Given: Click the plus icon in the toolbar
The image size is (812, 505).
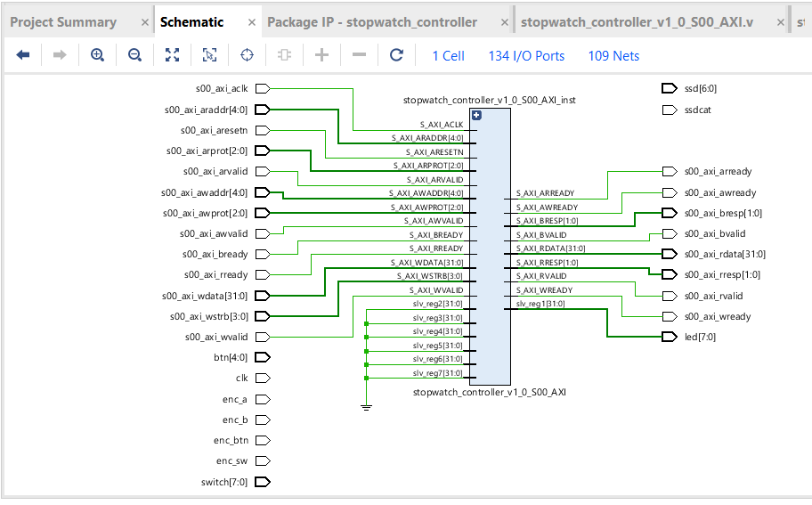Looking at the screenshot, I should pyautogui.click(x=321, y=55).
